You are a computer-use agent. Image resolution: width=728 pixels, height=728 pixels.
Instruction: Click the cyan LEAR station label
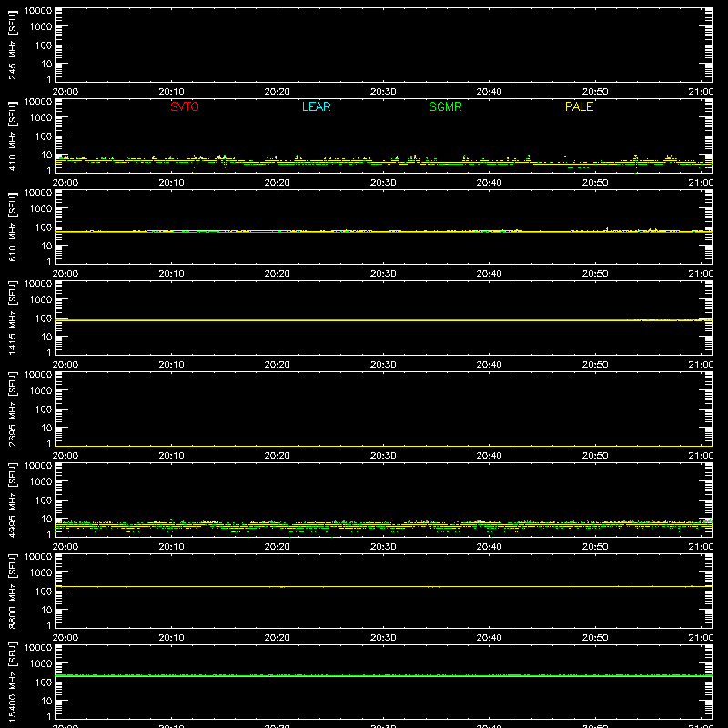click(316, 106)
